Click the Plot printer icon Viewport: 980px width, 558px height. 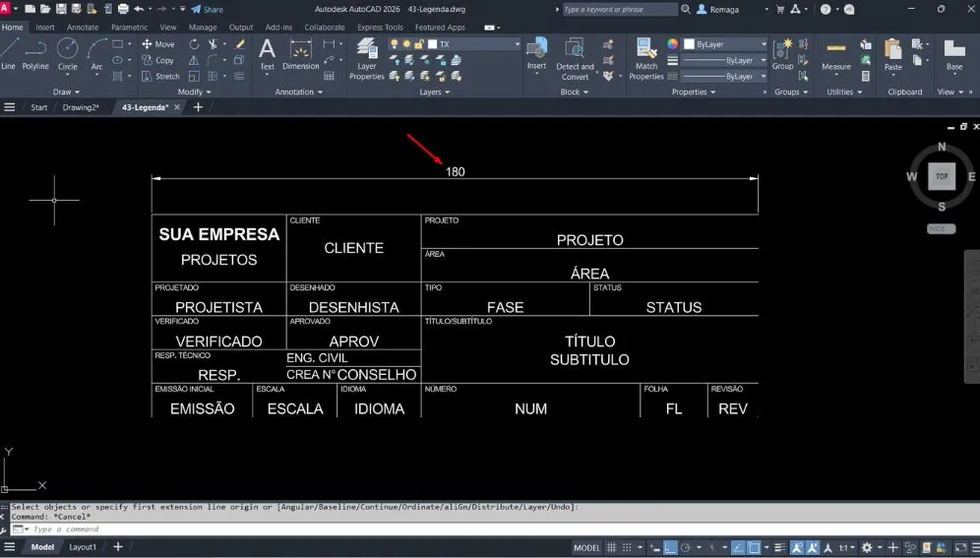[123, 10]
